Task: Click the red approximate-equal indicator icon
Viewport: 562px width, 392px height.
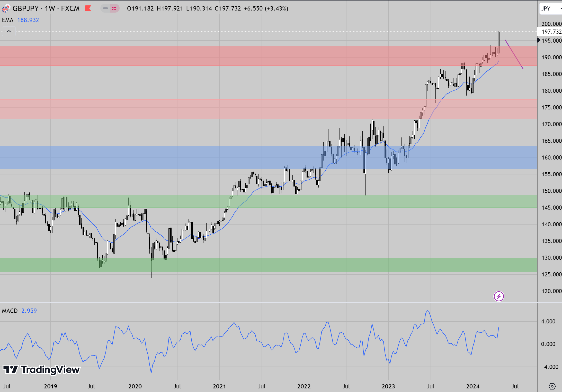Action: pos(114,8)
